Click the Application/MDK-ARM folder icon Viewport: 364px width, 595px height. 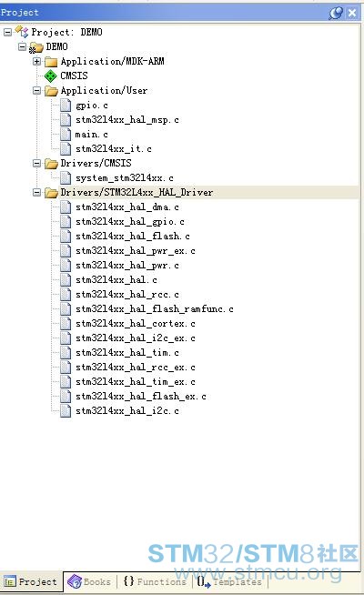(51, 62)
